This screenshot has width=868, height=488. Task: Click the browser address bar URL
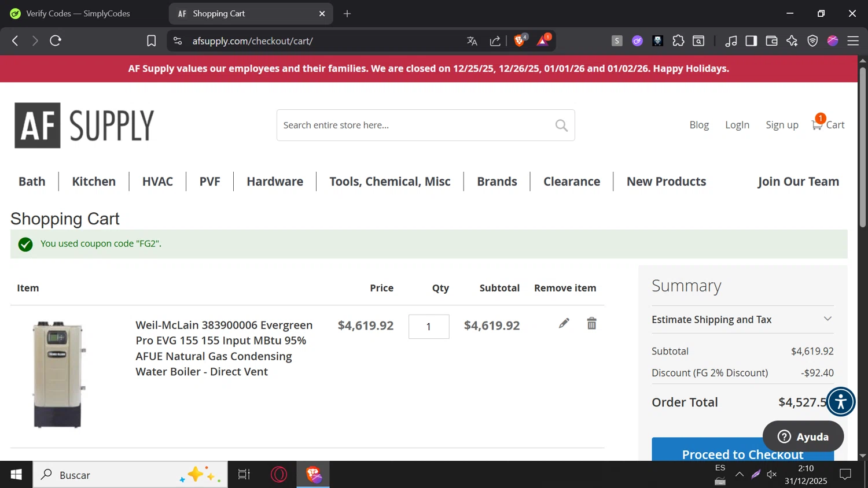(x=253, y=41)
